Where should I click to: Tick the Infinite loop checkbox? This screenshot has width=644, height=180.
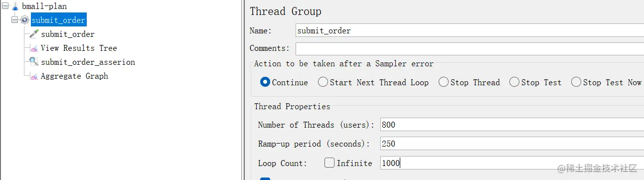(x=329, y=163)
